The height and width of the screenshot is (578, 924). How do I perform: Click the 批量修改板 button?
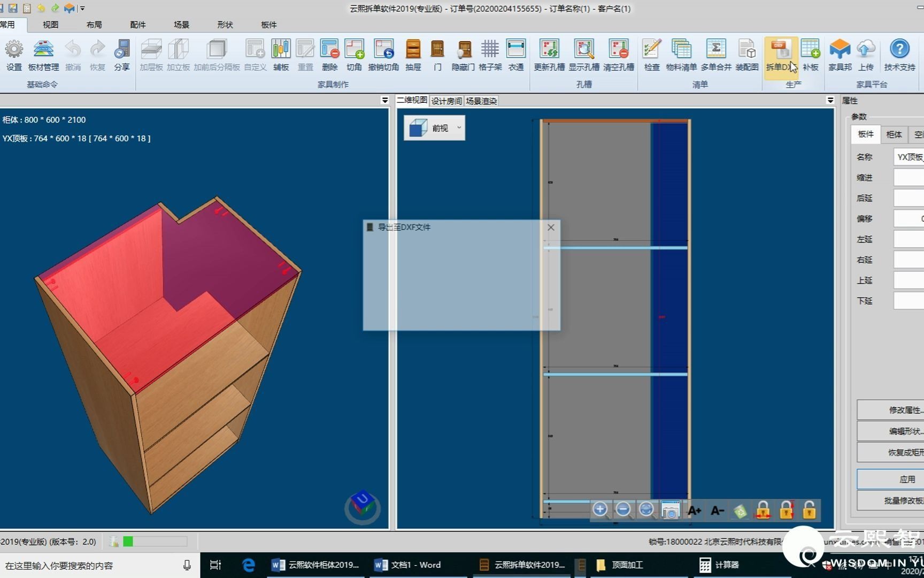tap(891, 500)
